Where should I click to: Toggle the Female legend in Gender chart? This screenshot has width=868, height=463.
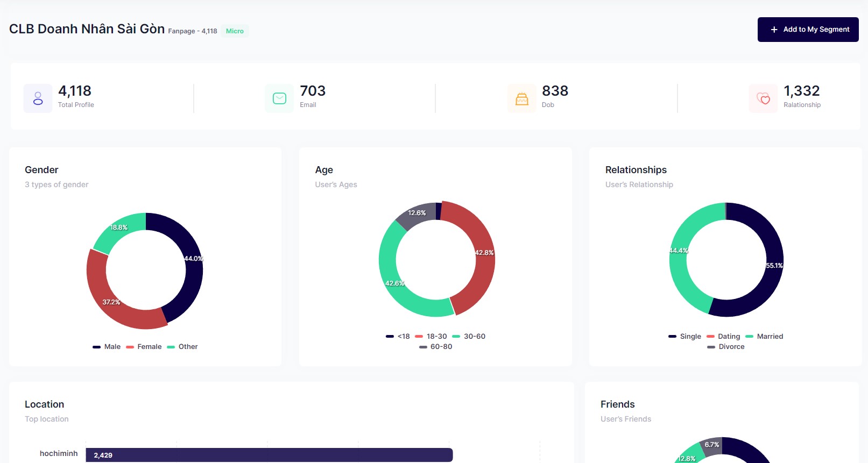(144, 347)
